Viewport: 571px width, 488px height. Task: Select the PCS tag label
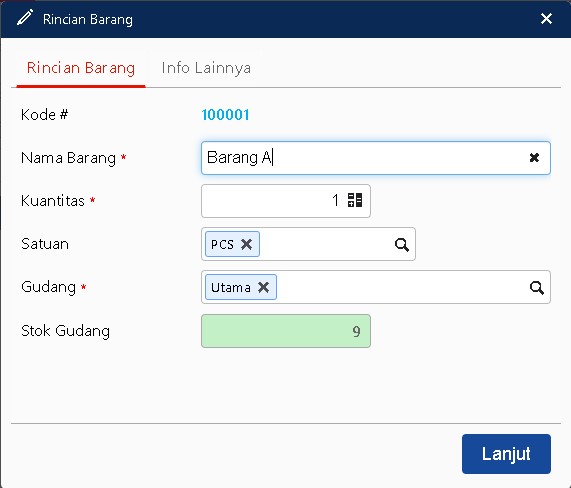coord(222,244)
